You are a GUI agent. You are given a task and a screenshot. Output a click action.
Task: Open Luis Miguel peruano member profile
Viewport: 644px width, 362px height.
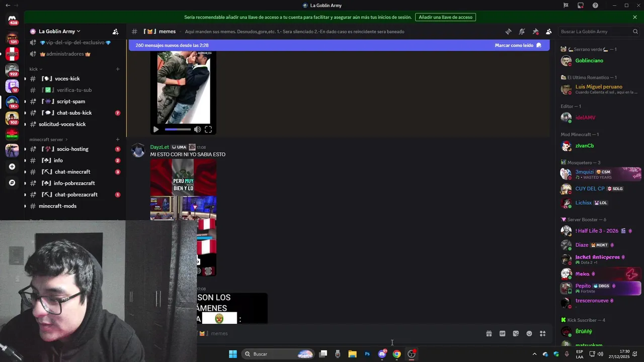tap(600, 89)
